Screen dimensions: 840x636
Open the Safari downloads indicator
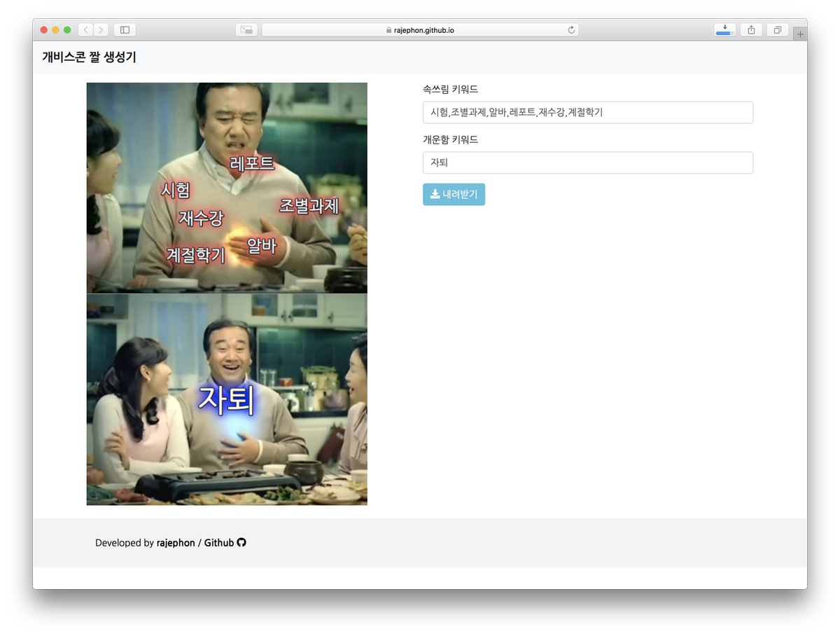(725, 30)
